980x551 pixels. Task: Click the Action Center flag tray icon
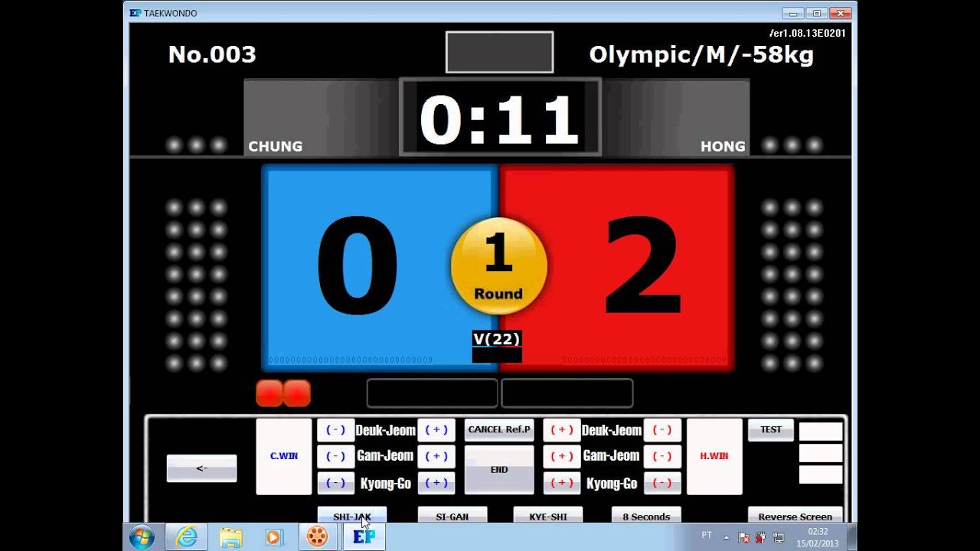click(x=744, y=537)
